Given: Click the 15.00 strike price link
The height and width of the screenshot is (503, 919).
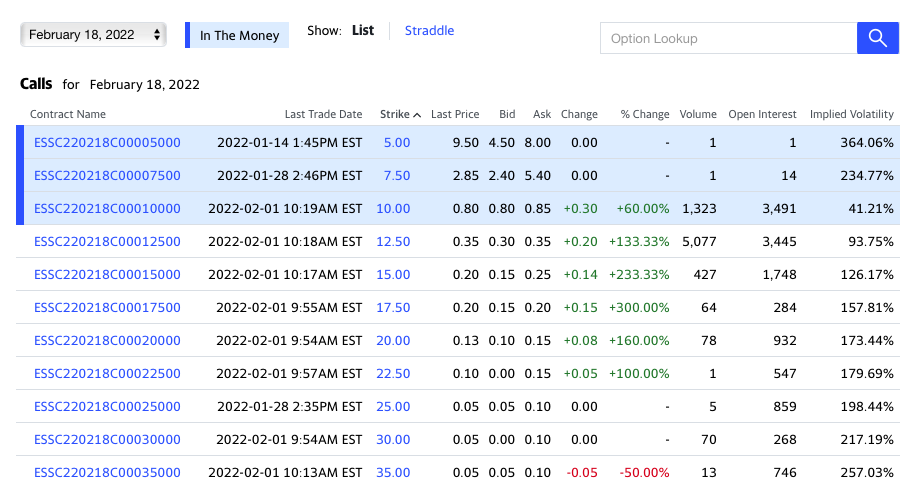Looking at the screenshot, I should pyautogui.click(x=393, y=274).
